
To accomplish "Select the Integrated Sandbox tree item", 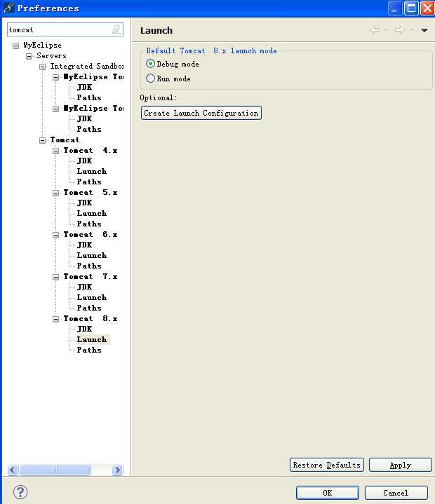I will pyautogui.click(x=86, y=66).
